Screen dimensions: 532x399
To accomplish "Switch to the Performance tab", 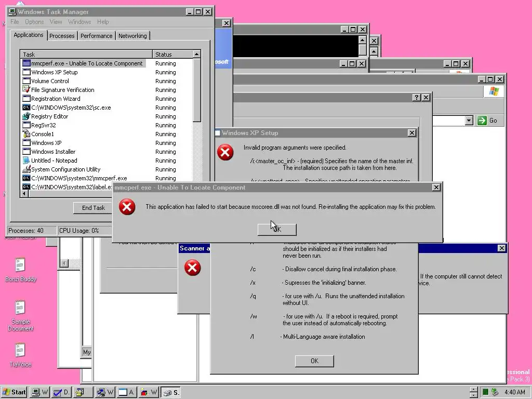I will tap(96, 36).
